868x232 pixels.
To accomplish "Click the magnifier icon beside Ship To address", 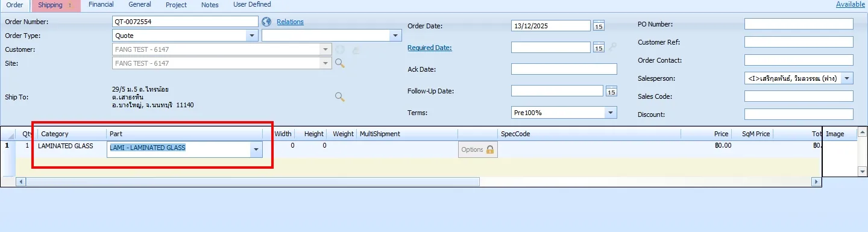I will coord(340,96).
